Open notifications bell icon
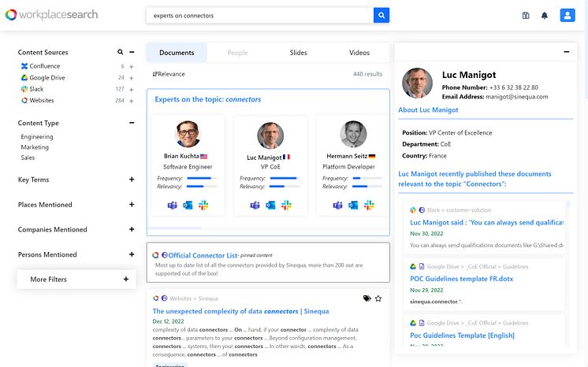 [x=545, y=16]
